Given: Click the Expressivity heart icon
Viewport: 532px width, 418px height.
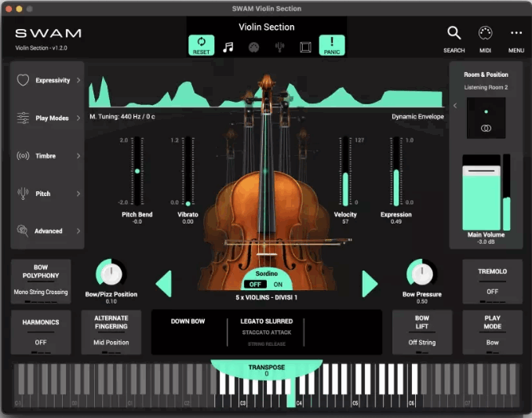Looking at the screenshot, I should tap(23, 80).
